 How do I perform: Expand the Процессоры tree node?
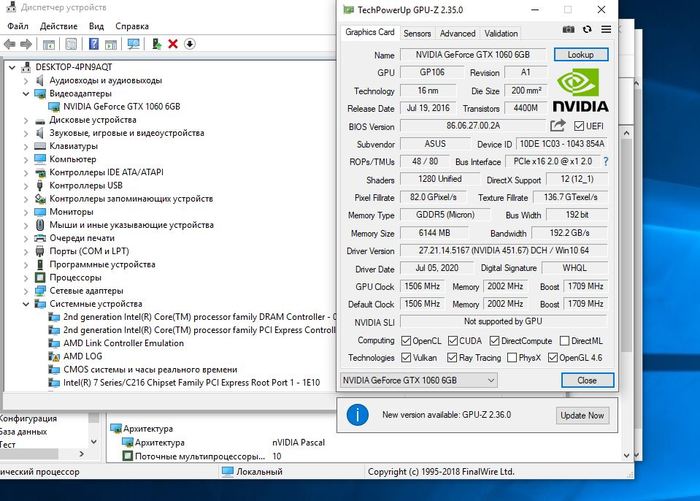click(26, 277)
